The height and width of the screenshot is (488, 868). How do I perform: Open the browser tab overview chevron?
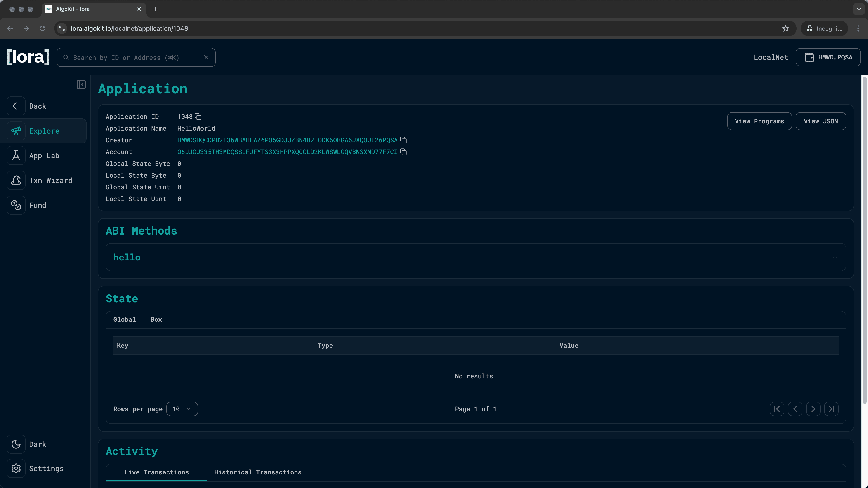(x=858, y=9)
